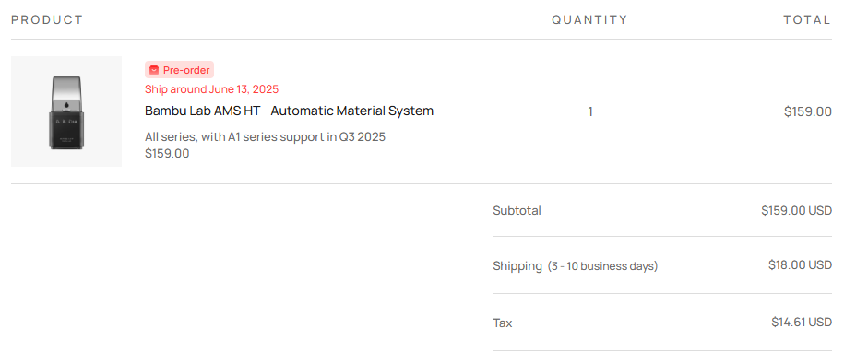Viewport: 868px width, 352px height.
Task: Click the PRODUCT column header
Action: tap(47, 20)
